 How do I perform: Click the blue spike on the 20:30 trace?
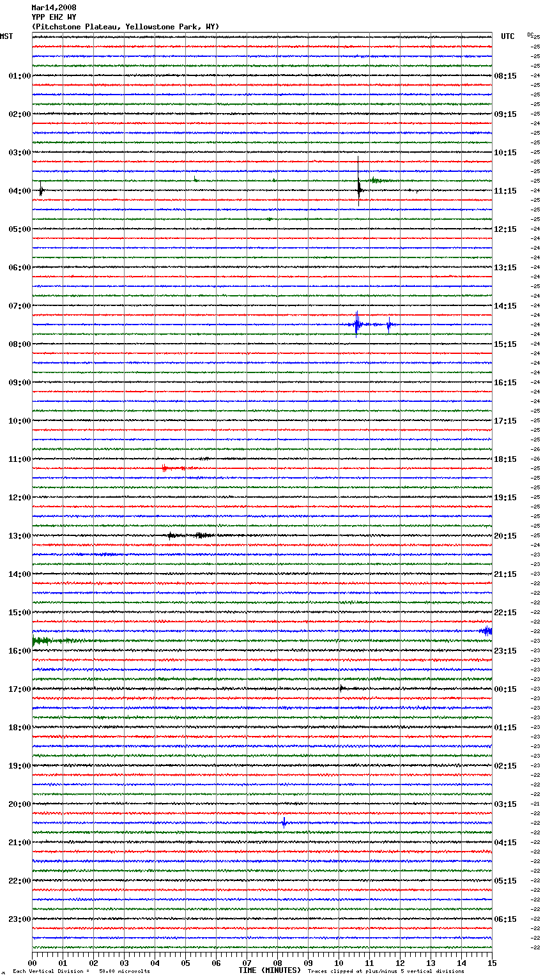[284, 822]
